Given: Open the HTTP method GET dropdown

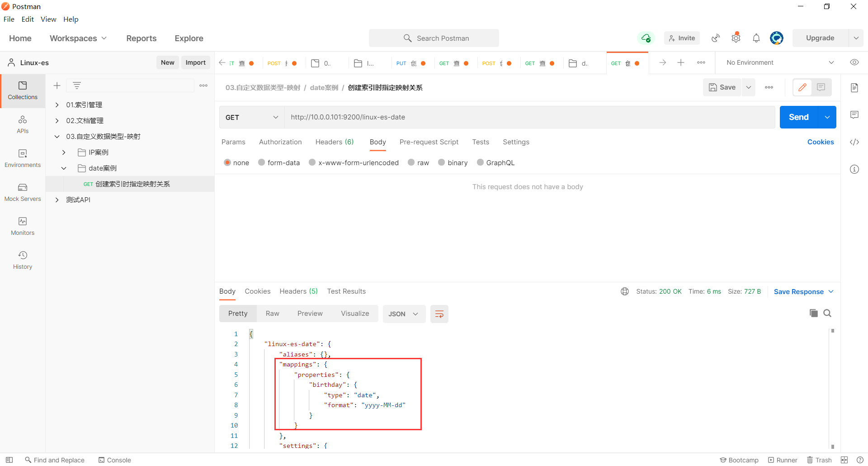Looking at the screenshot, I should [252, 117].
